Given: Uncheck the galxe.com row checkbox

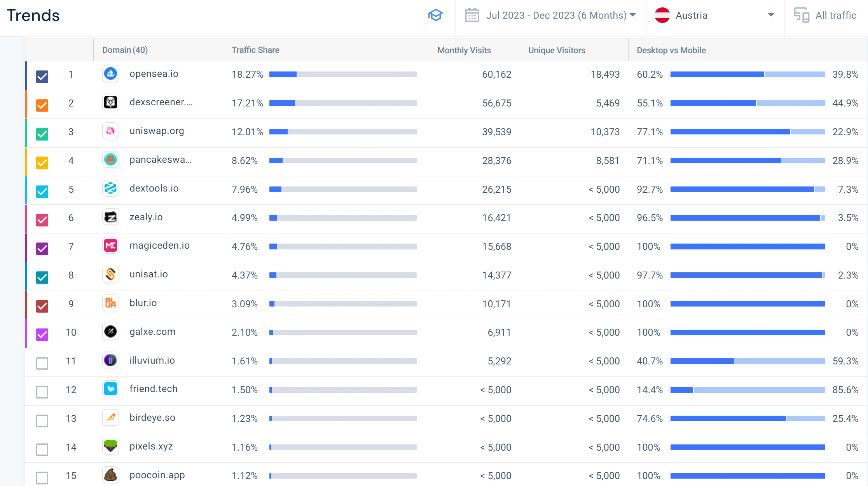Looking at the screenshot, I should click(42, 334).
